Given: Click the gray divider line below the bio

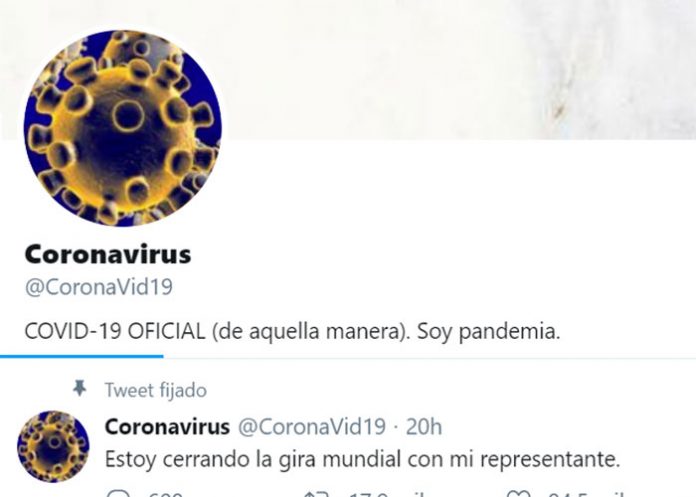Looking at the screenshot, I should click(x=430, y=358).
